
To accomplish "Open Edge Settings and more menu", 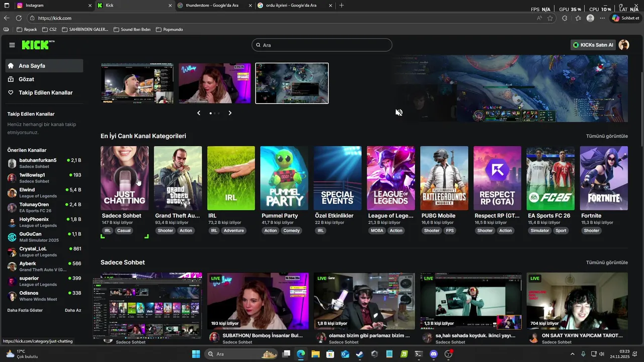I will [602, 18].
